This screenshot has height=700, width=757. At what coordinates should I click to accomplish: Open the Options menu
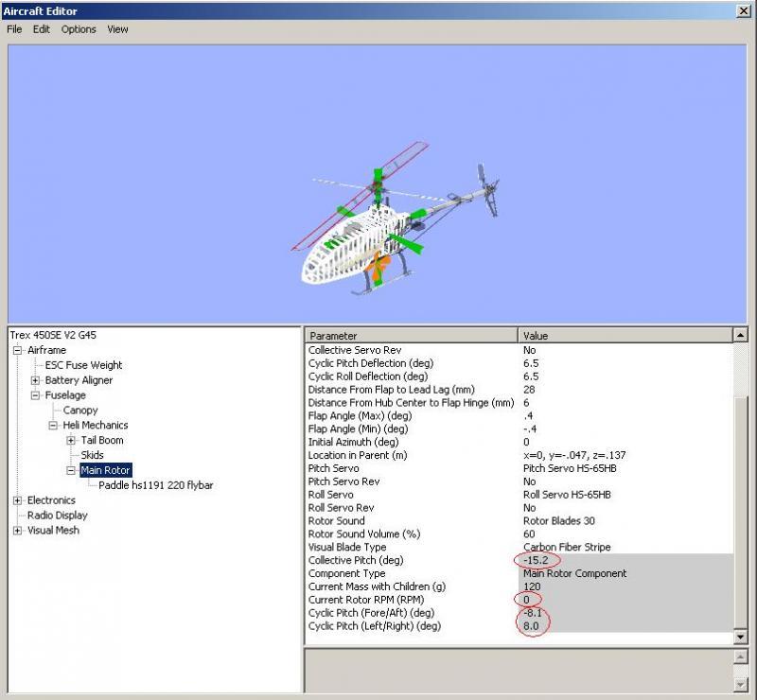click(x=79, y=29)
